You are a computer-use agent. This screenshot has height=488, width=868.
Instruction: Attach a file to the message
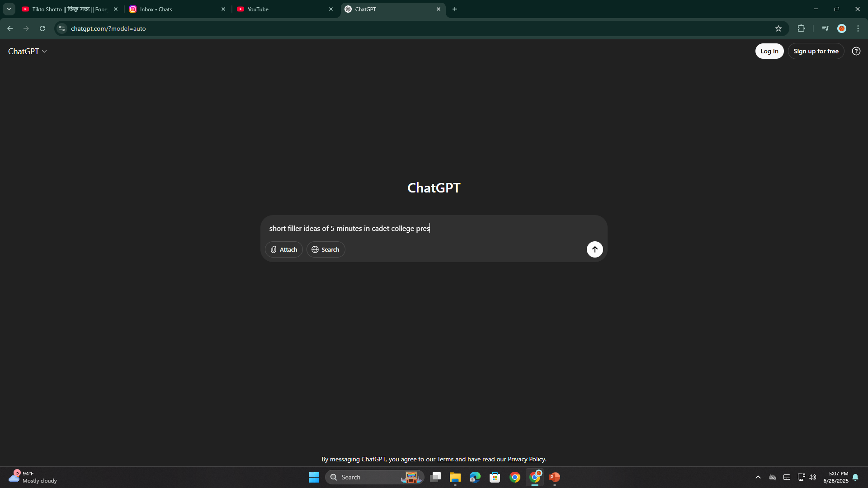click(x=284, y=249)
